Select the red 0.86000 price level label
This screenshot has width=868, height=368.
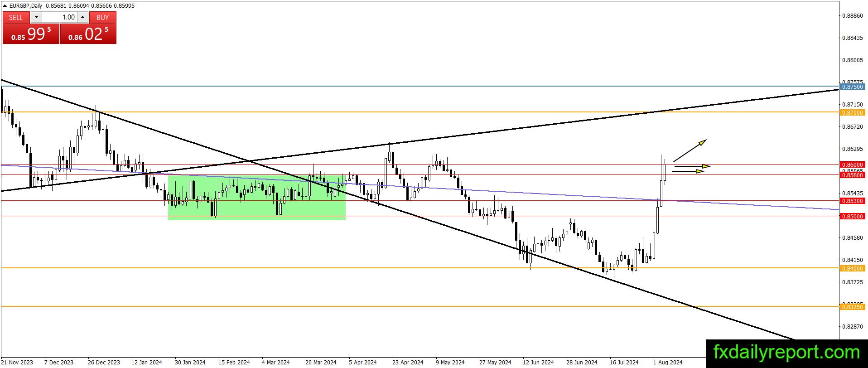[853, 165]
